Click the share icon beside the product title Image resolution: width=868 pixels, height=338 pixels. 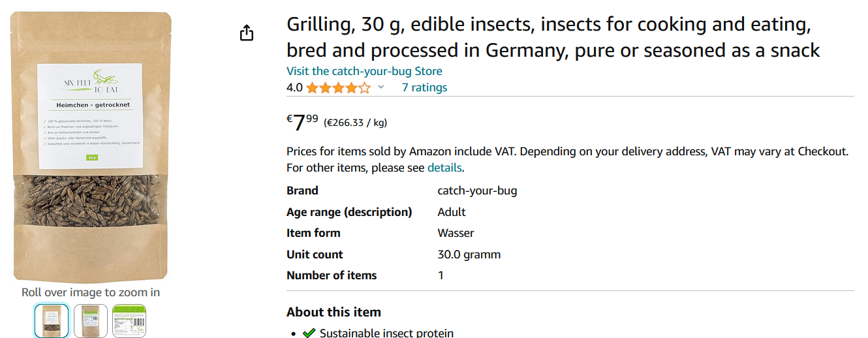point(246,33)
